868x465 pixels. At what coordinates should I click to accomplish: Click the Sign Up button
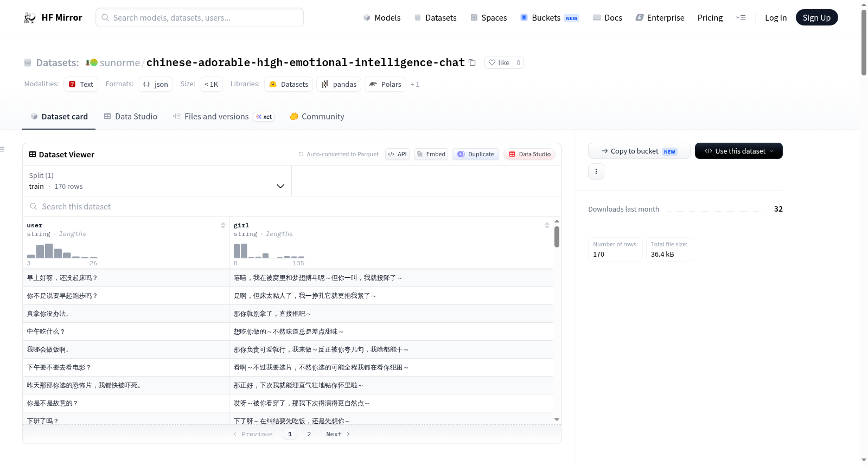click(x=816, y=17)
